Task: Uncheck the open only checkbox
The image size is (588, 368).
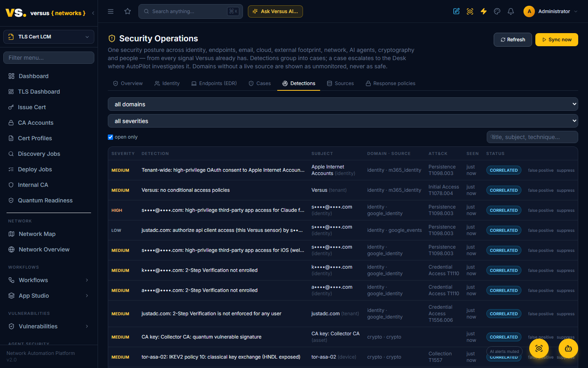Action: point(110,137)
